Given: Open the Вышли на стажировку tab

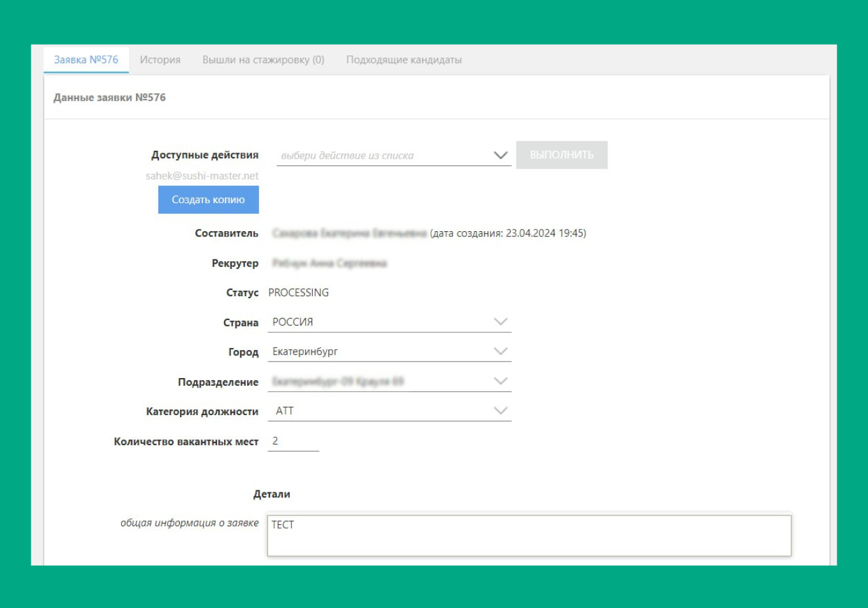Looking at the screenshot, I should 263,59.
